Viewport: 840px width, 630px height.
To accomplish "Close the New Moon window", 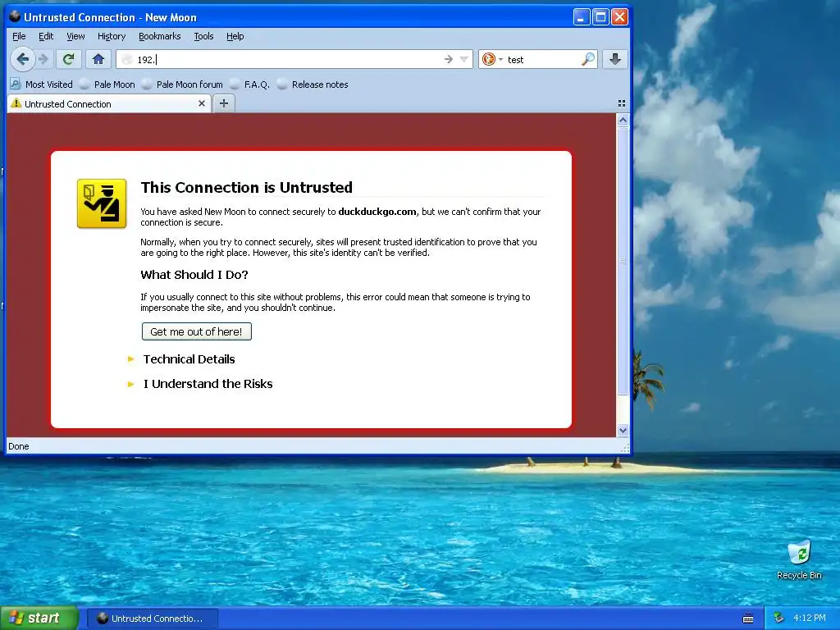I will click(x=619, y=17).
